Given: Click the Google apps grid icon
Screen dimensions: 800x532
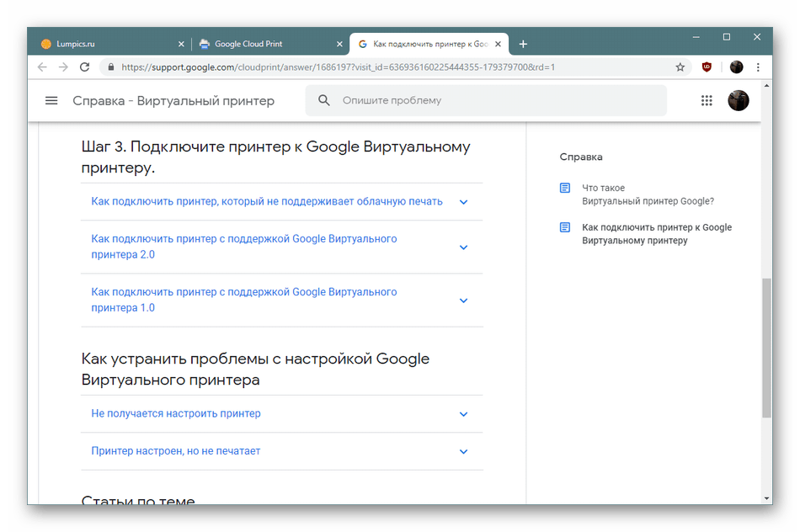Looking at the screenshot, I should pos(707,100).
